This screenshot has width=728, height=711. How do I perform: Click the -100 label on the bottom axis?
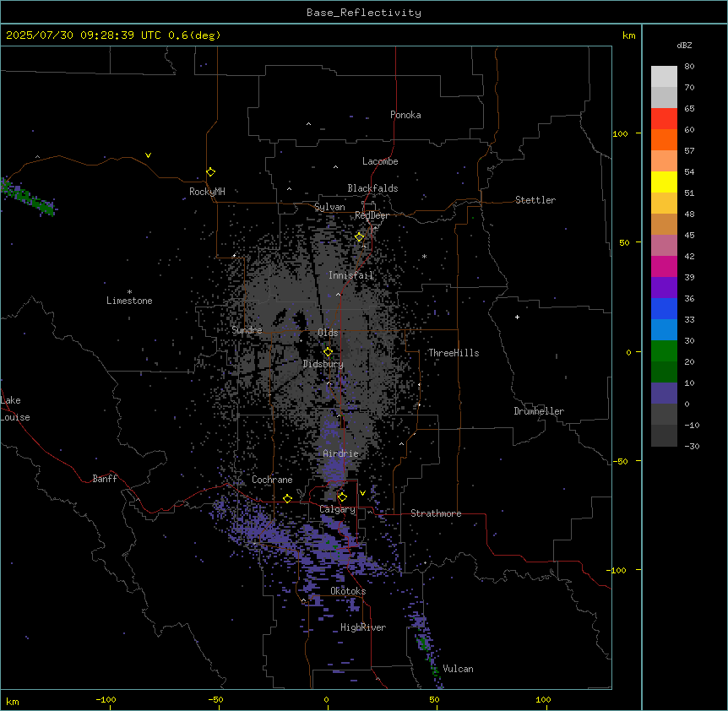(x=106, y=699)
